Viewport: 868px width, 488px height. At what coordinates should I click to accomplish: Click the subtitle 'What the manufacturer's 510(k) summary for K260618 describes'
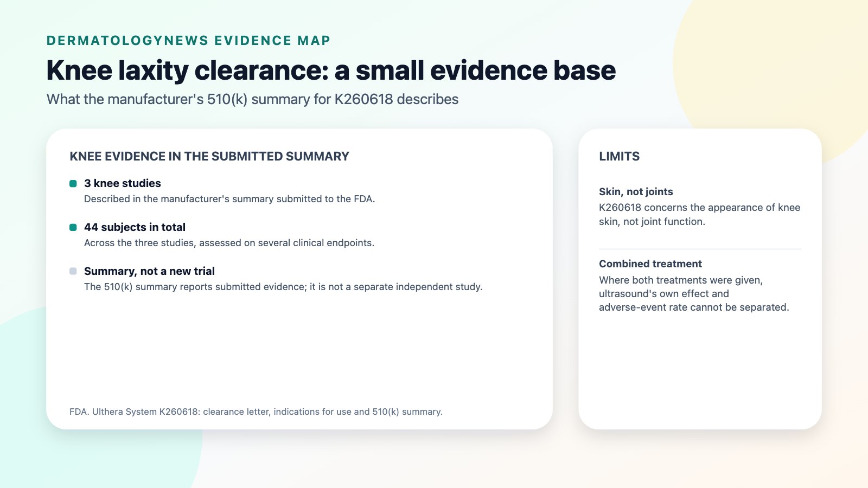point(252,99)
